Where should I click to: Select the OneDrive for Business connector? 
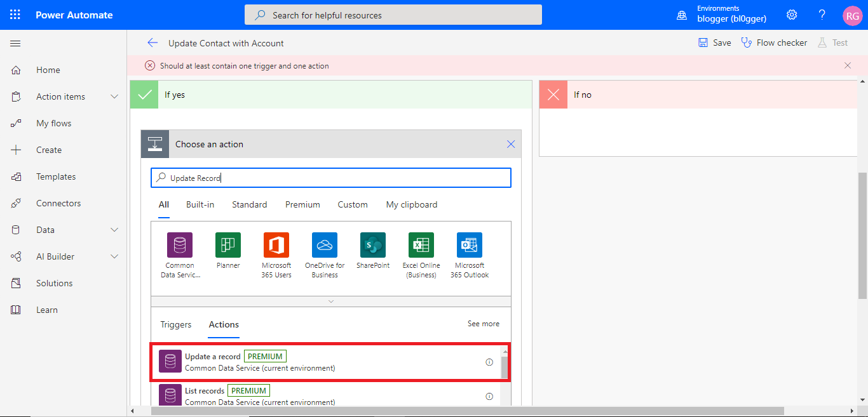coord(325,255)
